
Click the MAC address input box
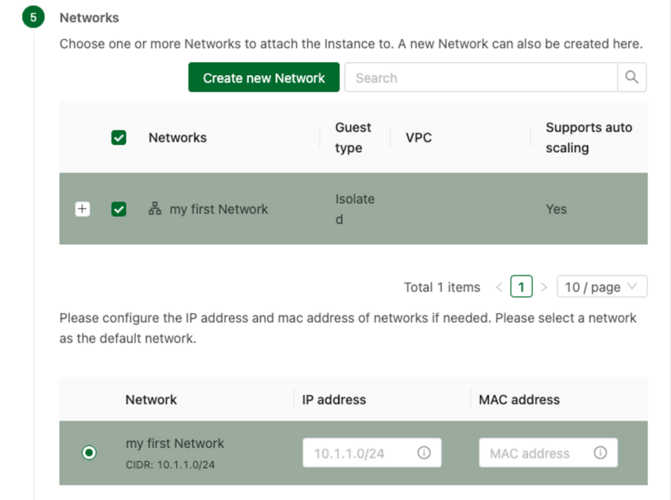pos(548,452)
